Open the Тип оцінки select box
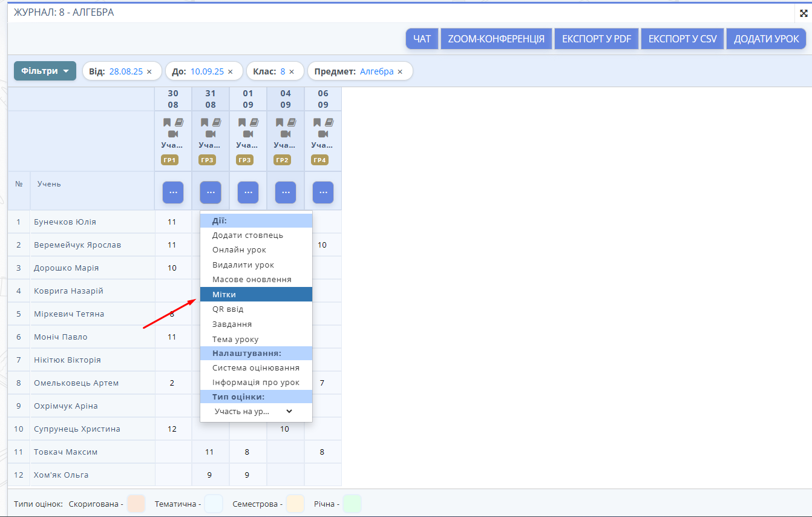Screen dimensions: 812x517 (254, 411)
